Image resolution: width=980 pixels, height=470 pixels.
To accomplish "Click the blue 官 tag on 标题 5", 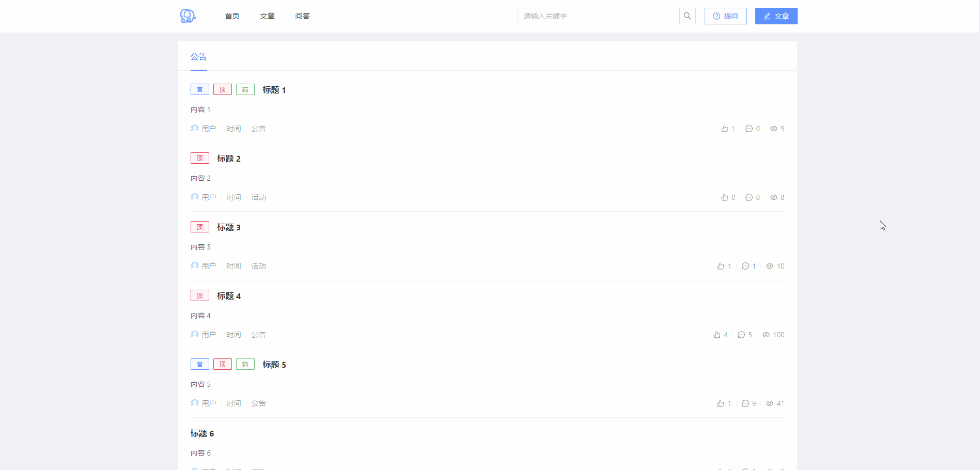I will pos(200,364).
